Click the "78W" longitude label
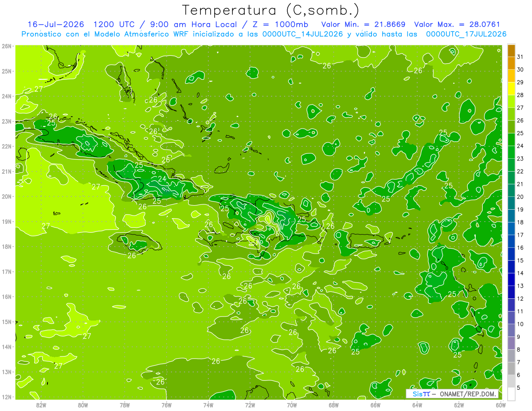532x411 pixels. click(x=125, y=404)
